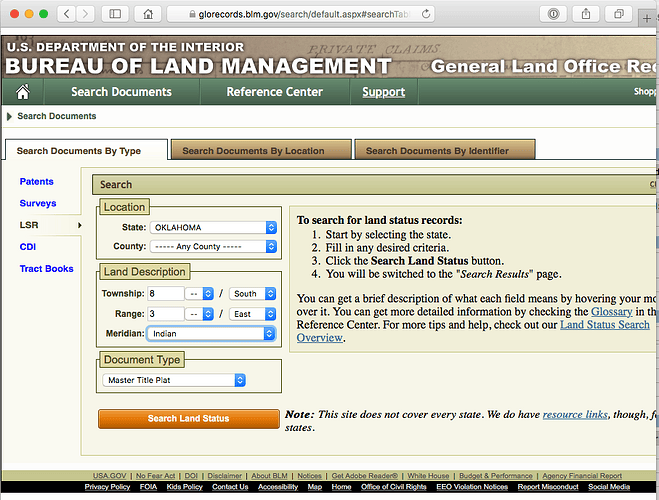Expand the Search Documents breadcrumb arrow
The image size is (659, 500).
(x=9, y=116)
